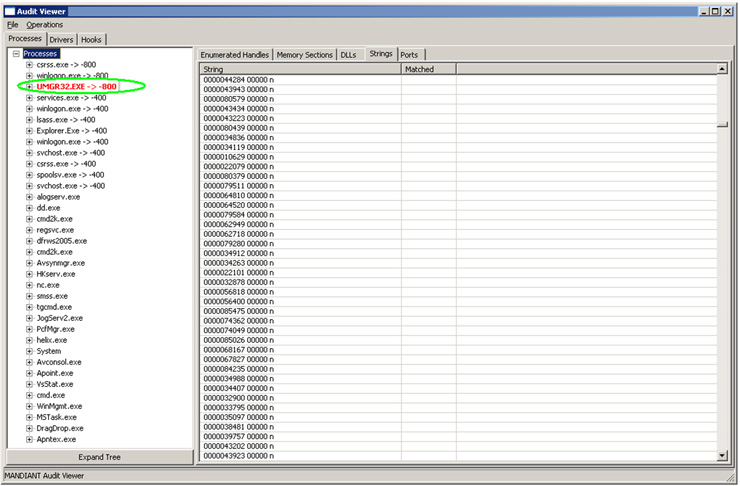
Task: Select VsStat.exe in the process tree
Action: pyautogui.click(x=55, y=384)
